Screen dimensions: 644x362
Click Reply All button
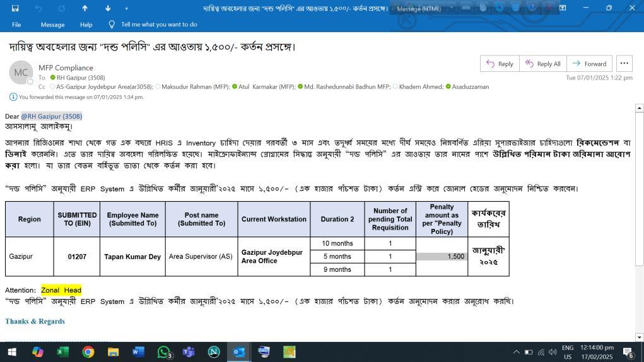(543, 64)
